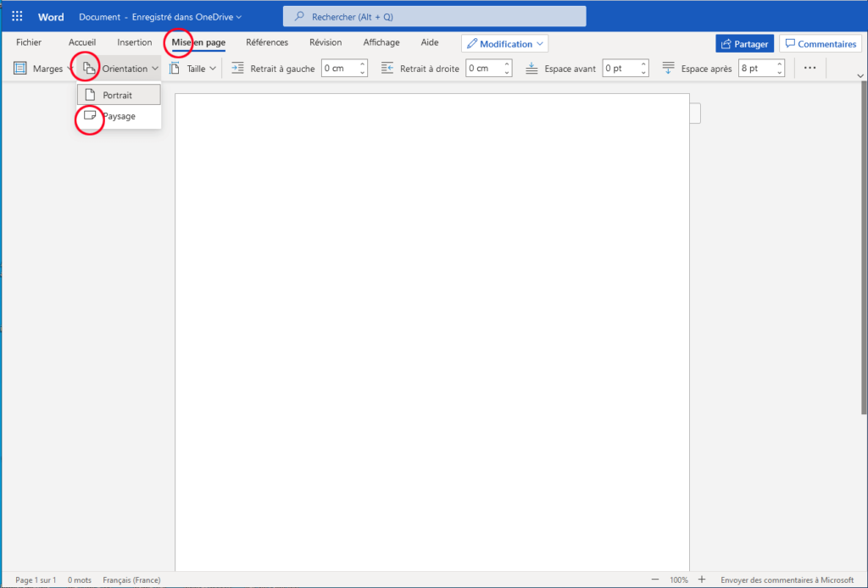Open the Commentaires pane
The width and height of the screenshot is (868, 588).
coord(821,44)
